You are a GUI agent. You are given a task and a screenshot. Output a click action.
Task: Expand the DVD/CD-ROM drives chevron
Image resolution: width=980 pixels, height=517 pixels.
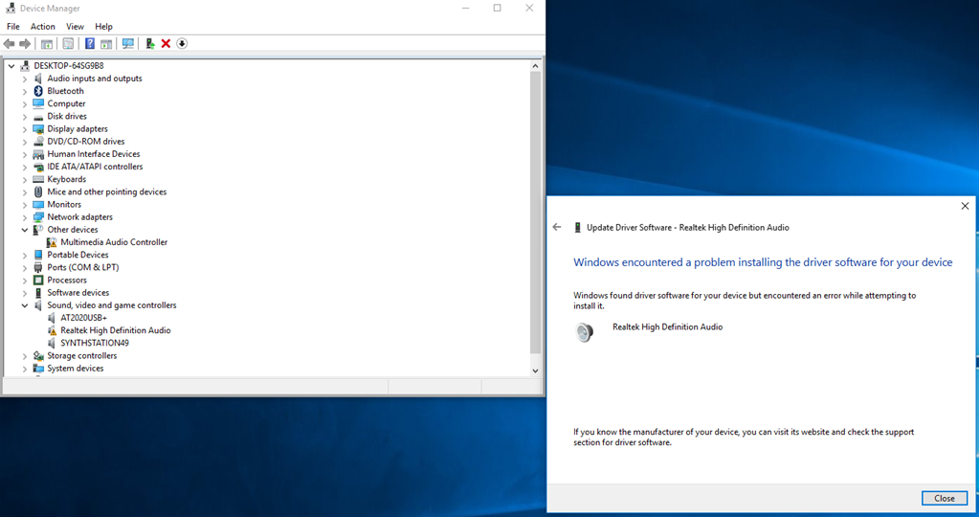click(24, 142)
